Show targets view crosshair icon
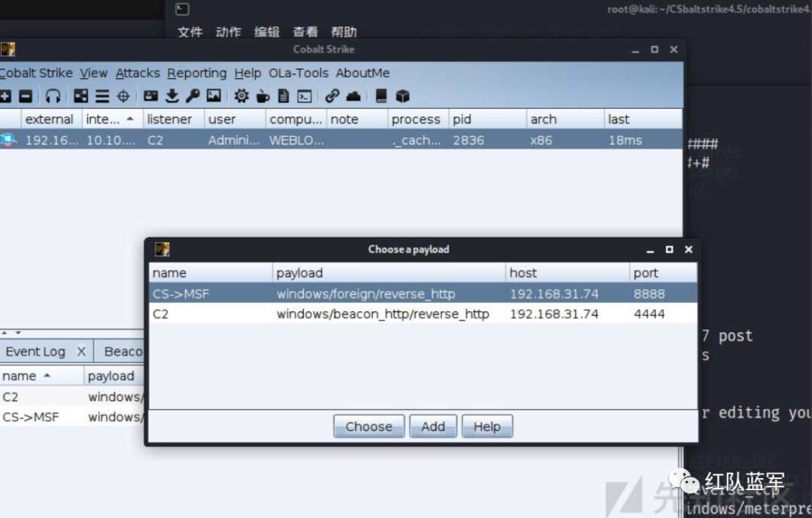The width and height of the screenshot is (812, 518). (123, 95)
